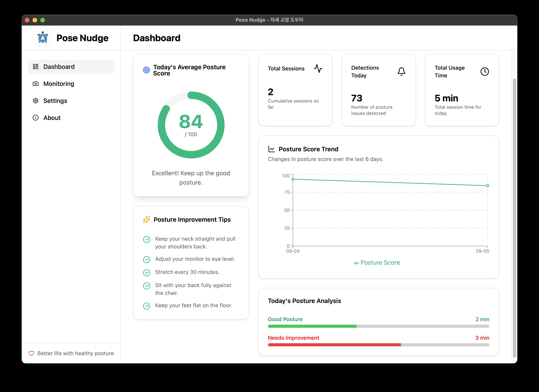
Task: Click the checkmark beside 'Keep your feet flat' tip
Action: (147, 306)
